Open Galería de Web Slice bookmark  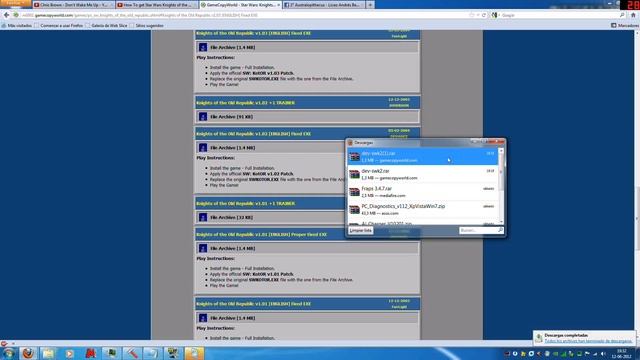[x=106, y=25]
